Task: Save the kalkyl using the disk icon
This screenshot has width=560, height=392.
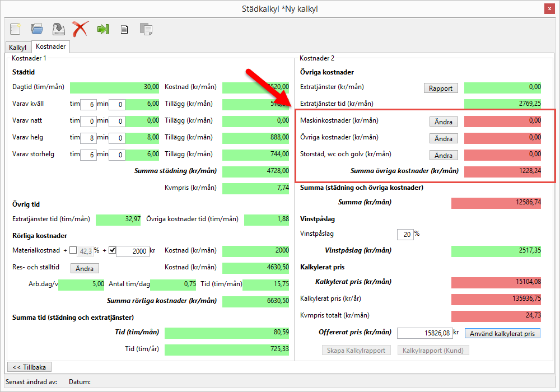Action: pos(58,29)
